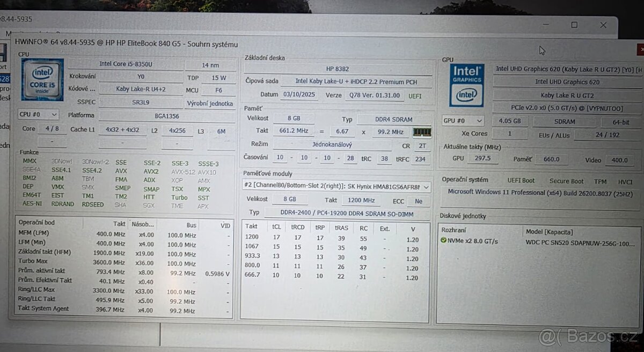Open the GPU #0 selector dropdown
The height and width of the screenshot is (352, 644).
462,120
